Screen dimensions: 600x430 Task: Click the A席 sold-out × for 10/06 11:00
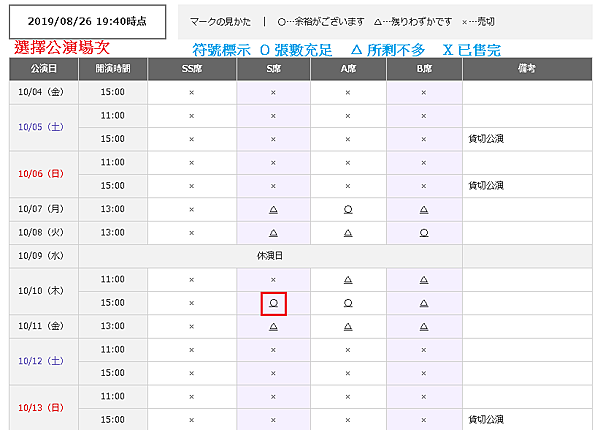tap(348, 163)
